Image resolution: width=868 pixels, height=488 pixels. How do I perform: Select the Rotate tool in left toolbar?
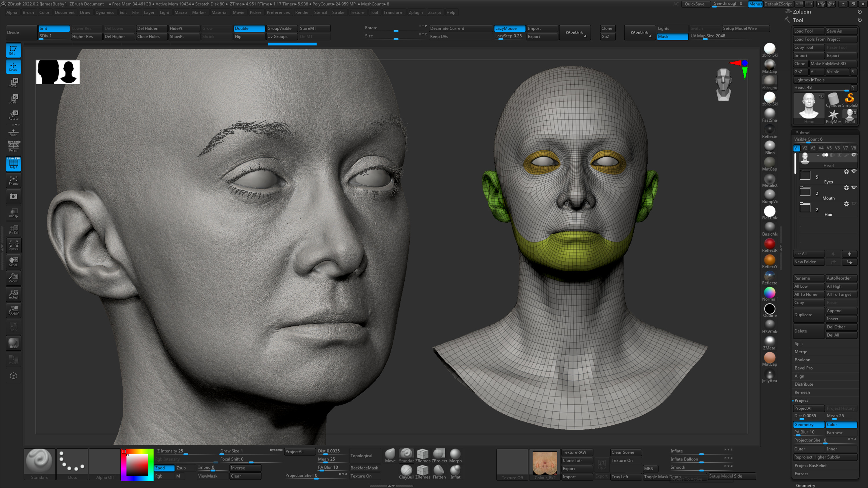click(x=13, y=114)
